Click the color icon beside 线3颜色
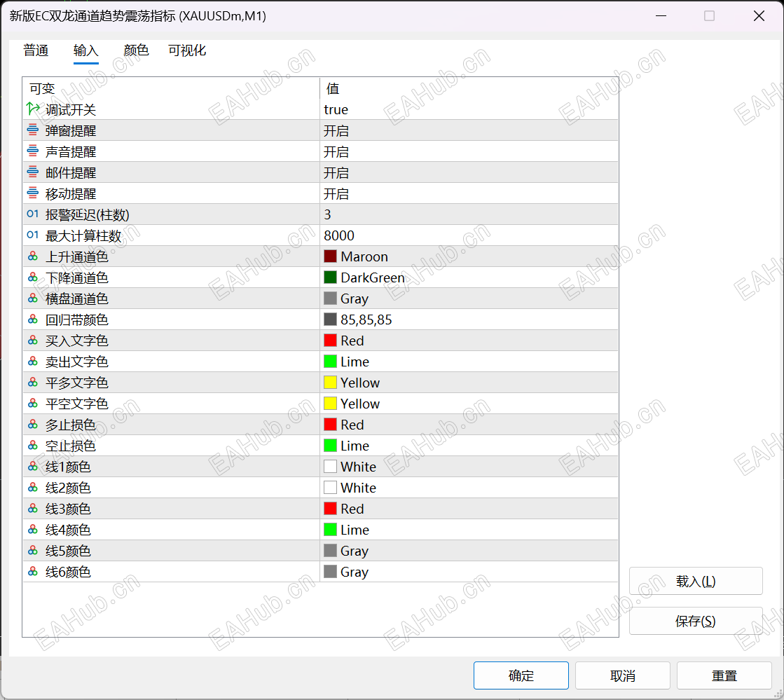Screen dimensions: 784x700 [32, 508]
